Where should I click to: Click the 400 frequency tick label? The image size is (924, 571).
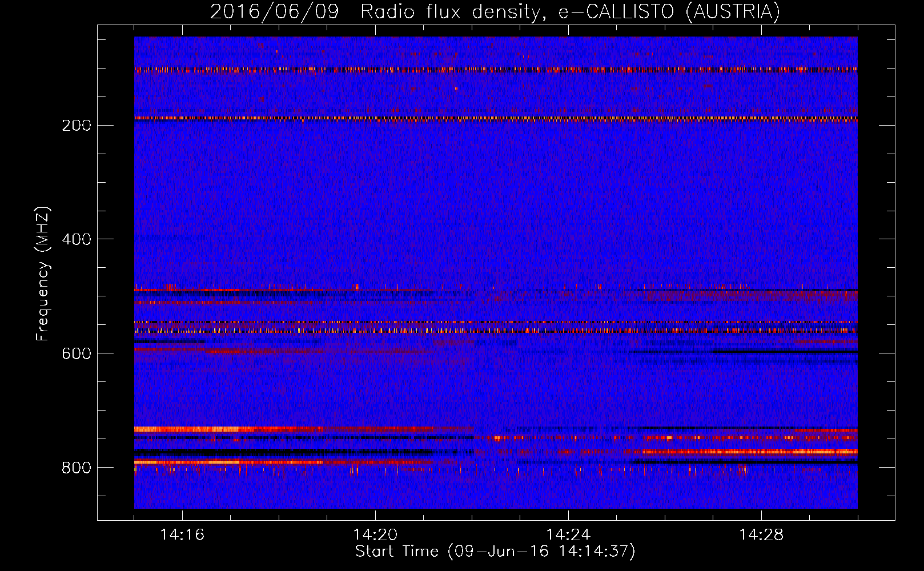[x=77, y=239]
